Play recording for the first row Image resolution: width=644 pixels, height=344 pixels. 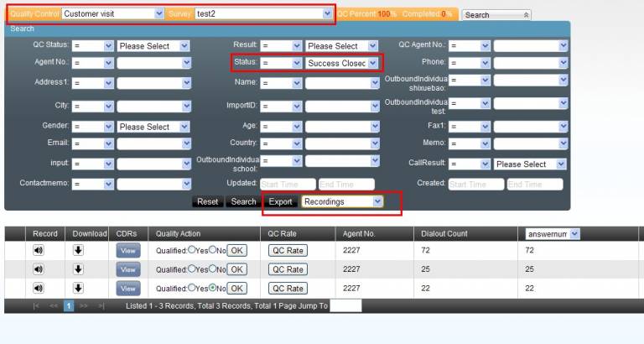coord(39,250)
